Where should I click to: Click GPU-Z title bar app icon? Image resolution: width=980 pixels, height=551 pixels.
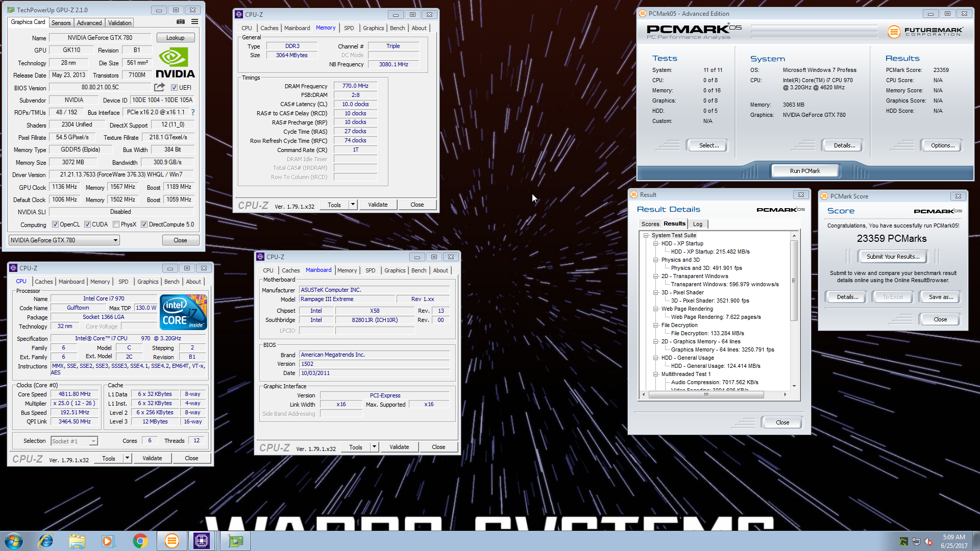click(x=11, y=10)
